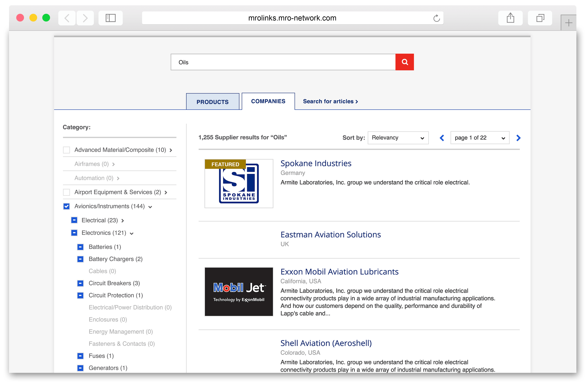Open Shell Aviation (Aeroshell) link
This screenshot has width=588, height=383.
coord(326,343)
